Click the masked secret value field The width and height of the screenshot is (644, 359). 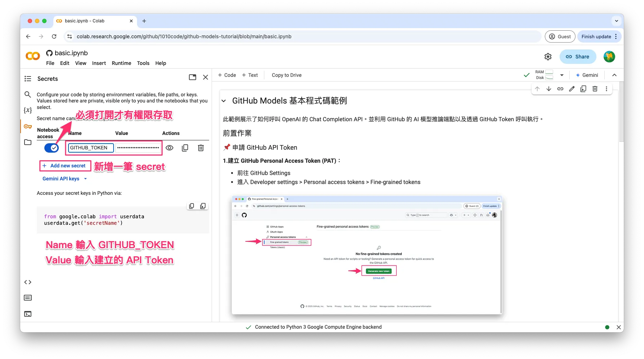(138, 148)
